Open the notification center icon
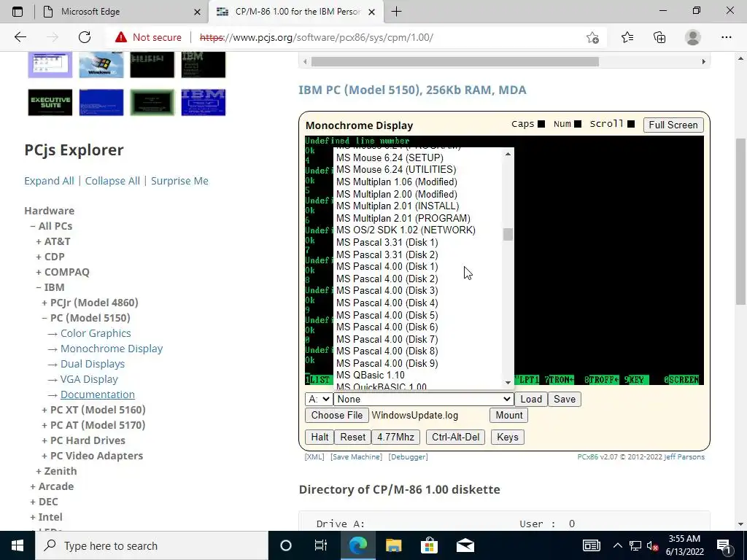 (724, 545)
